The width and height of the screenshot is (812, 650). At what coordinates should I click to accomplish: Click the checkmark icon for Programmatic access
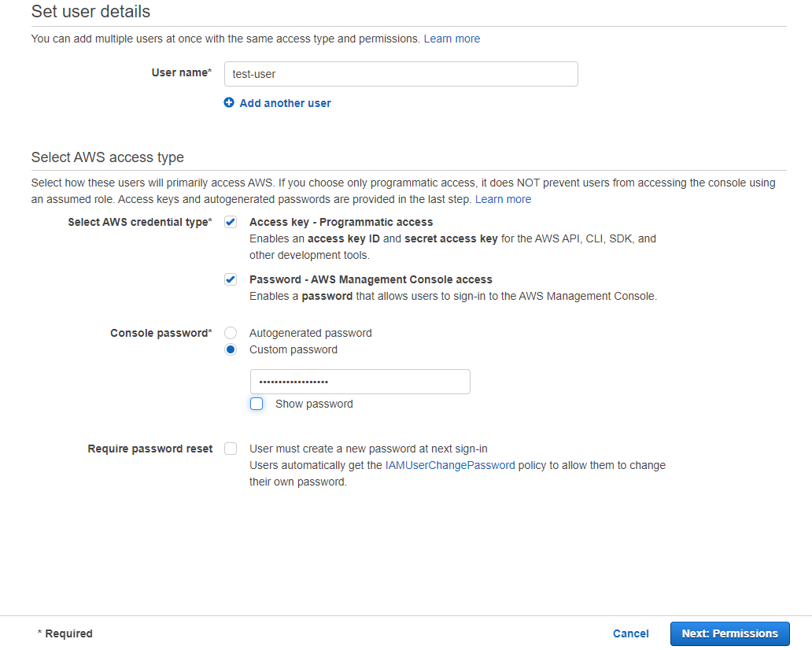[x=231, y=221]
